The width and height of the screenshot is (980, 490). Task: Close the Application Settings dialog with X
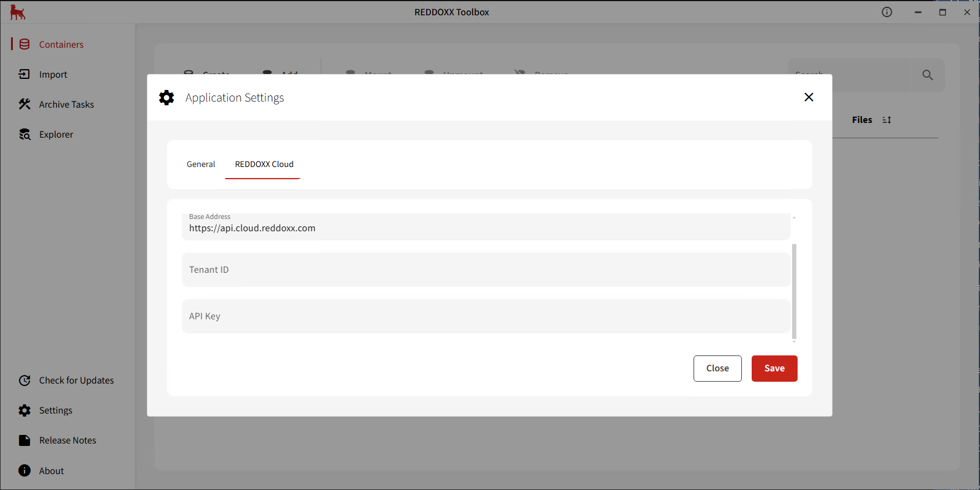(x=809, y=97)
